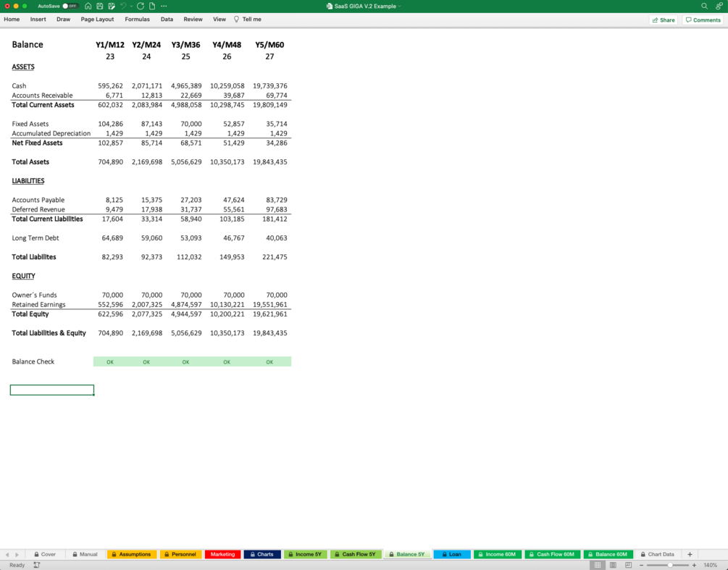Open the more quick-access options ellipsis

click(x=164, y=6)
